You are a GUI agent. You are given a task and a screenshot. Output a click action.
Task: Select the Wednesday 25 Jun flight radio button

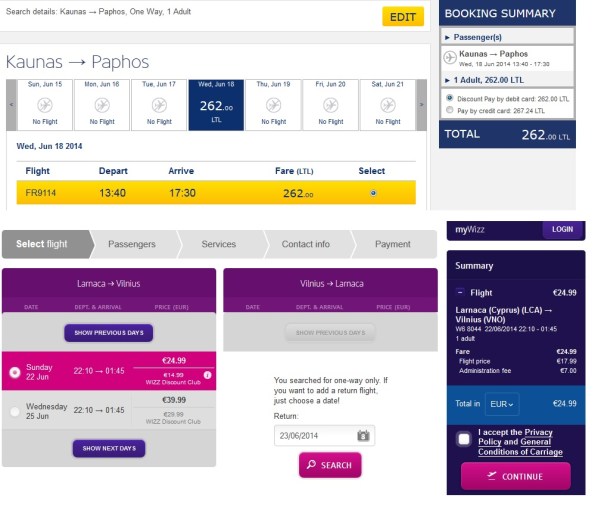[x=15, y=412]
